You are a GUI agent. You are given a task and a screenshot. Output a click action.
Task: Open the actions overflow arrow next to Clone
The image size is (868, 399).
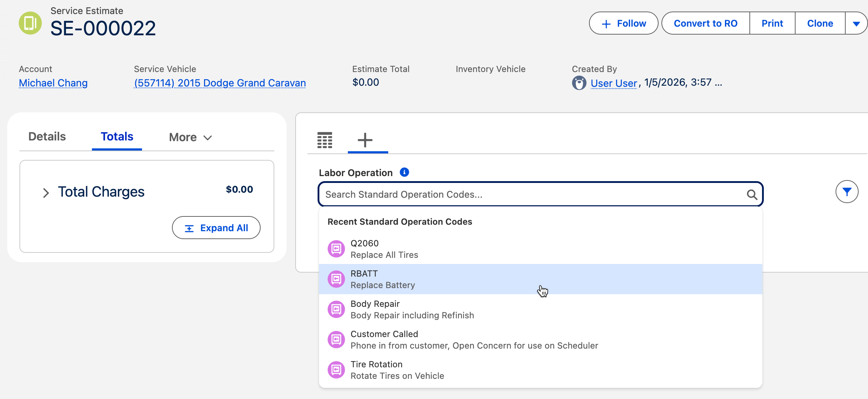pyautogui.click(x=856, y=23)
